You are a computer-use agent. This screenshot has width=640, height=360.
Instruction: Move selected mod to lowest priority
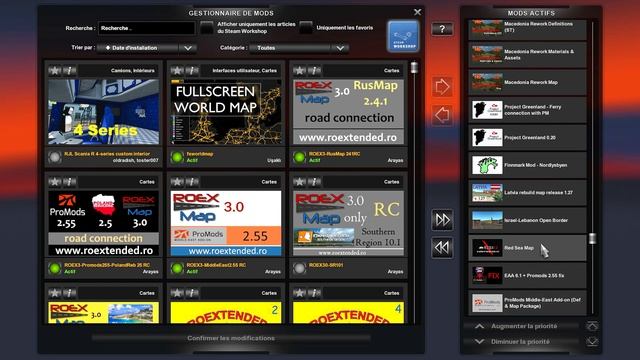click(x=592, y=342)
